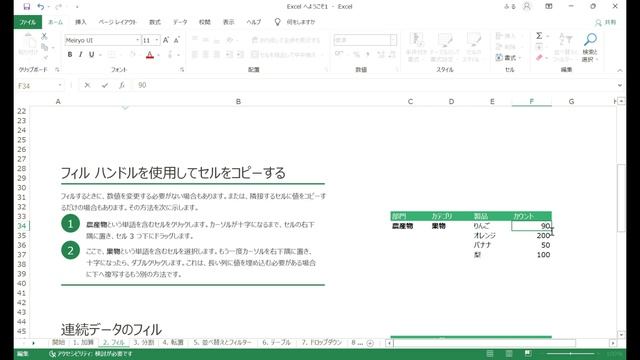
Task: Click the Cancel X beside the formula bar
Action: (87, 85)
